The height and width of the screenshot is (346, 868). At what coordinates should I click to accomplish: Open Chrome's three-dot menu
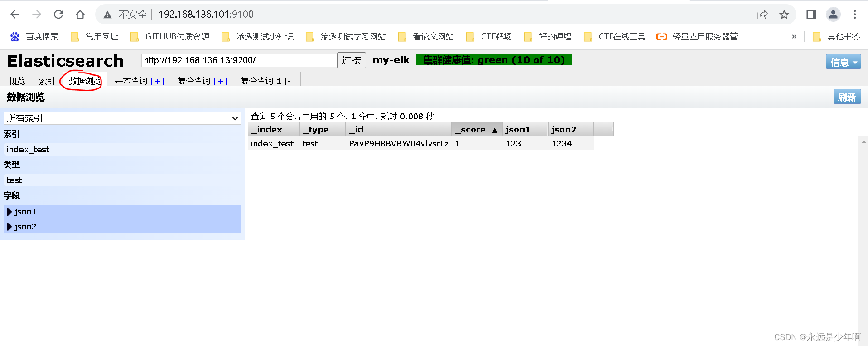855,15
